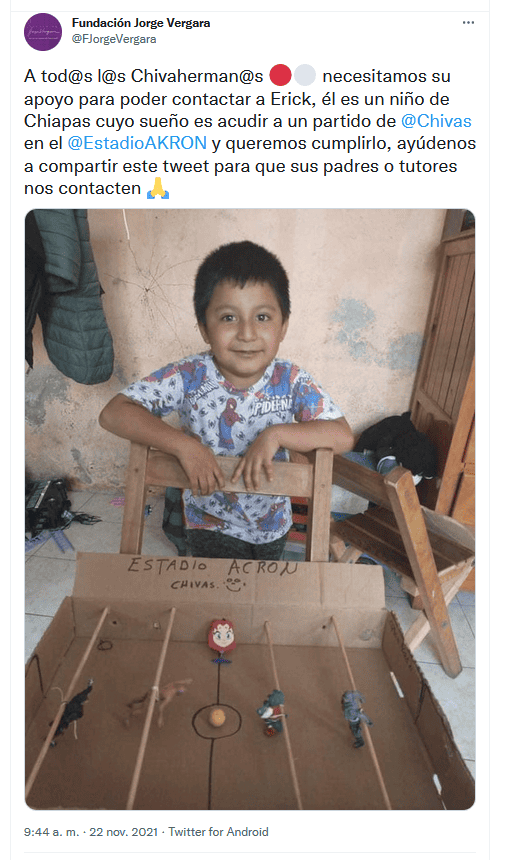This screenshot has width=505, height=860.
Task: Click the praying hands emoji
Action: pos(158,188)
